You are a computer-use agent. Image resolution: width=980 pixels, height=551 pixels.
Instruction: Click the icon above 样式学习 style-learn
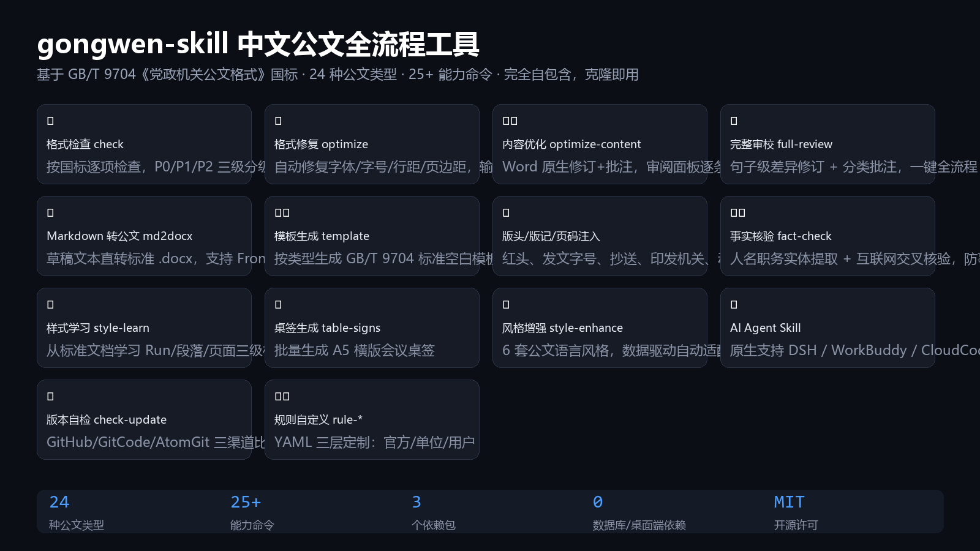coord(50,305)
